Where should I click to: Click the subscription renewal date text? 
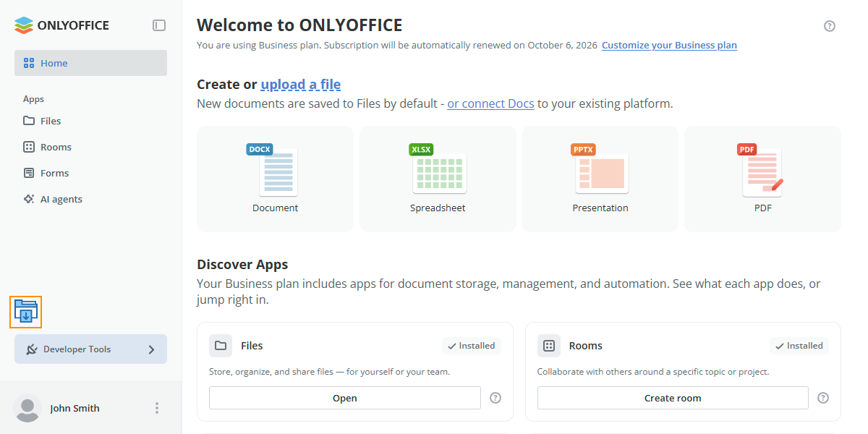click(x=397, y=45)
